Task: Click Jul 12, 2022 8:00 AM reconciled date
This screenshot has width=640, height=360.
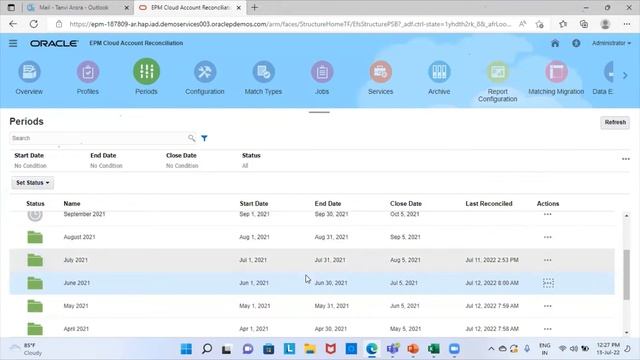Action: 492,283
